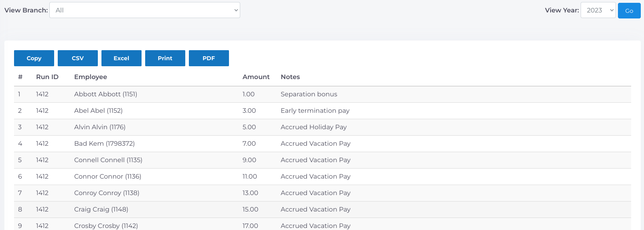Viewport: 644px width, 230px height.
Task: Sort by Employee column header
Action: [x=91, y=77]
